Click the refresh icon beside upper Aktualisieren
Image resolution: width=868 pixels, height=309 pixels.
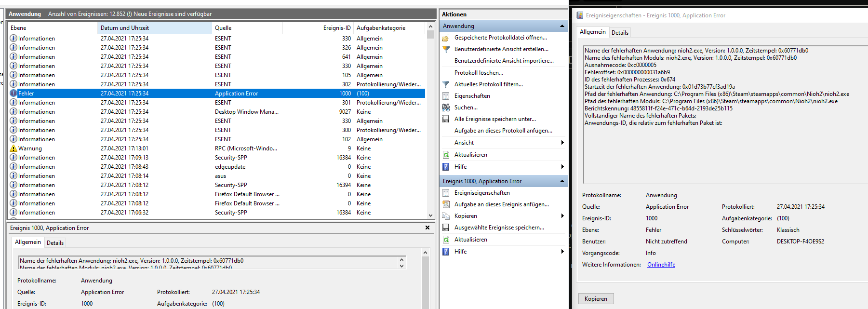(x=446, y=155)
